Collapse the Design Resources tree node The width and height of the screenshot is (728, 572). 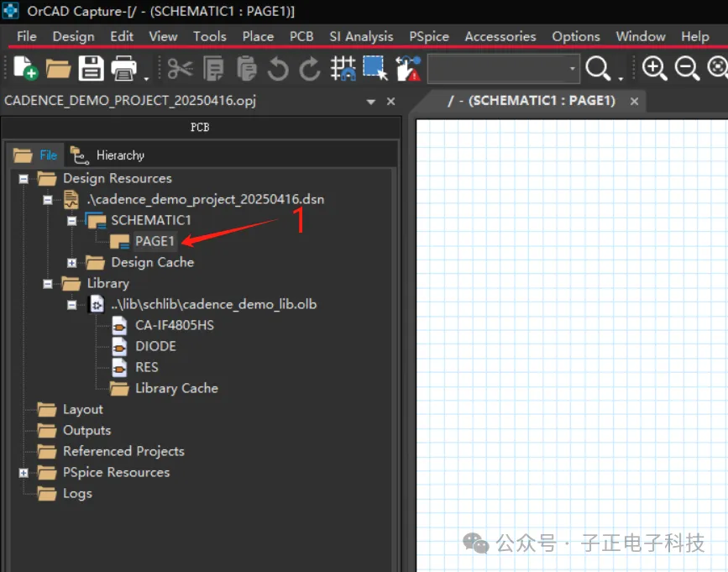24,179
